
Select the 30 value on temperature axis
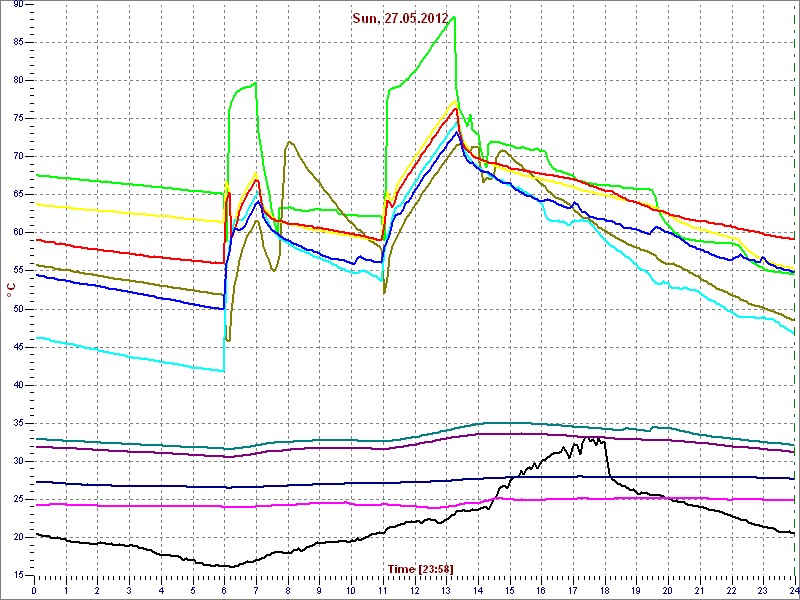click(18, 462)
